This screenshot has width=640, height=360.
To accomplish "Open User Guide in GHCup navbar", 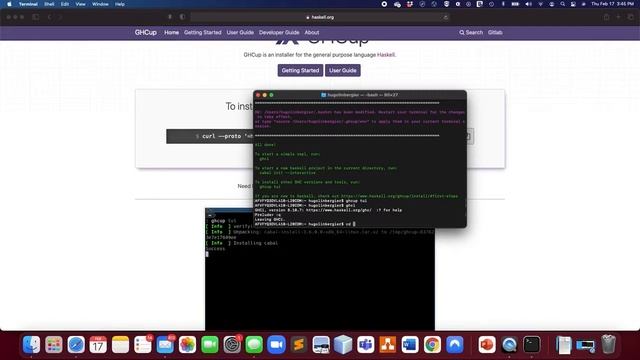I will click(x=240, y=32).
